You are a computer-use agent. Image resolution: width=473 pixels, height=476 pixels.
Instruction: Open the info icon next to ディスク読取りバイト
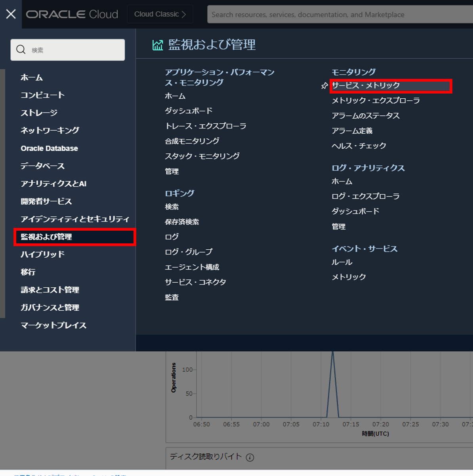tap(250, 457)
